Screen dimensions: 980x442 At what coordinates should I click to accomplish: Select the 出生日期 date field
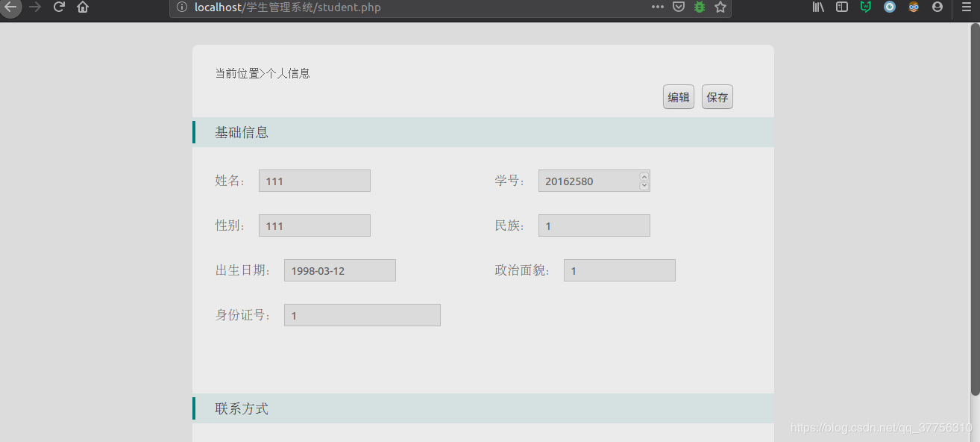click(339, 270)
